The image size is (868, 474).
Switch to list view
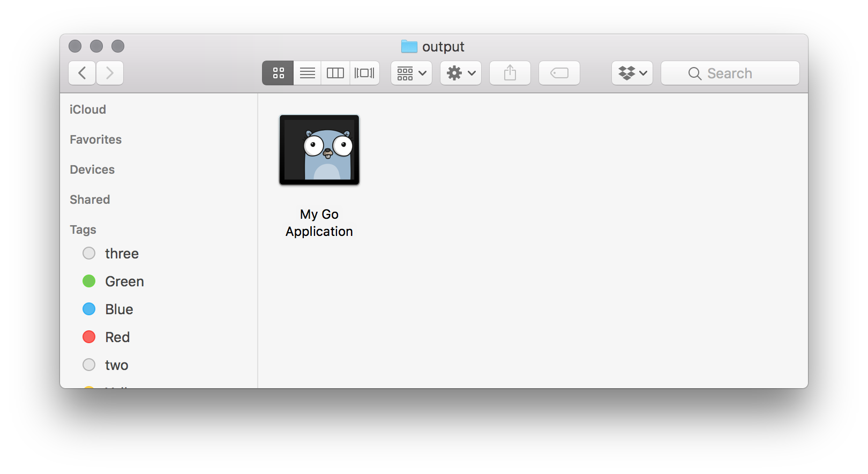pos(306,73)
